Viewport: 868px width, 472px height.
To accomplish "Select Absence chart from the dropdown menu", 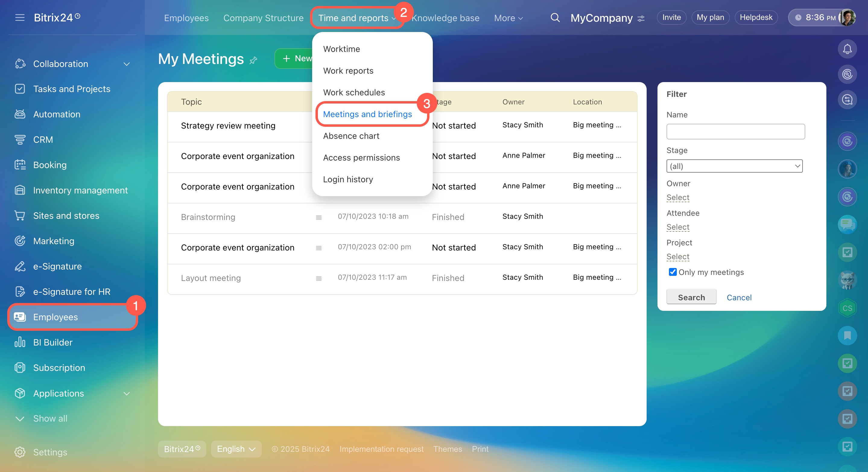I will 351,136.
